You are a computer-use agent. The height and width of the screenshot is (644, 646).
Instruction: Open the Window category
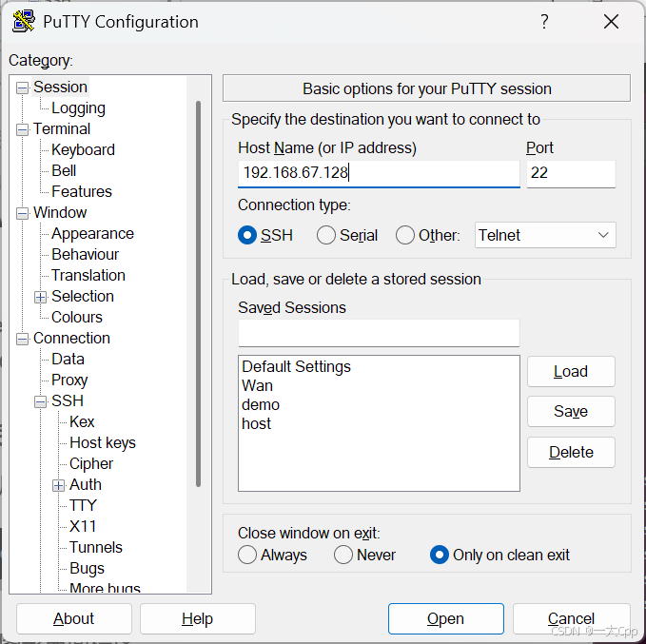[60, 213]
